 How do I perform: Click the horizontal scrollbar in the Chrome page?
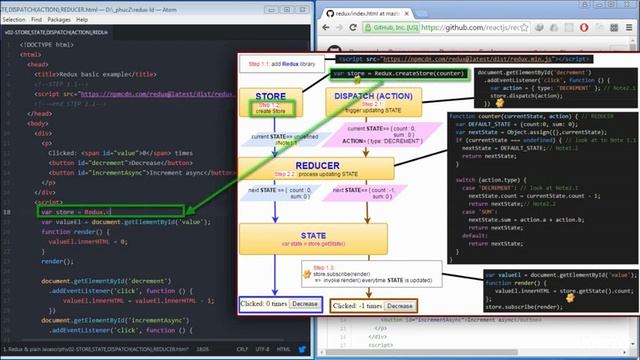(421, 352)
